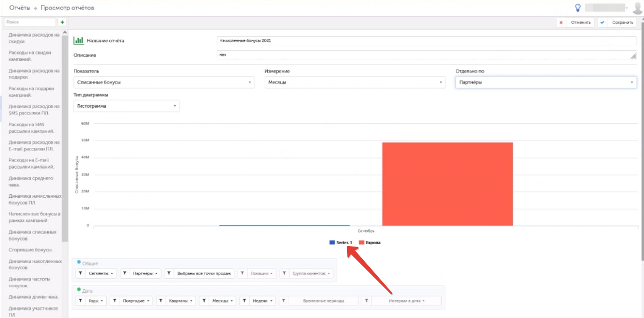Image resolution: width=644 pixels, height=318 pixels.
Task: Click the red Европа color swatch
Action: coord(361,243)
